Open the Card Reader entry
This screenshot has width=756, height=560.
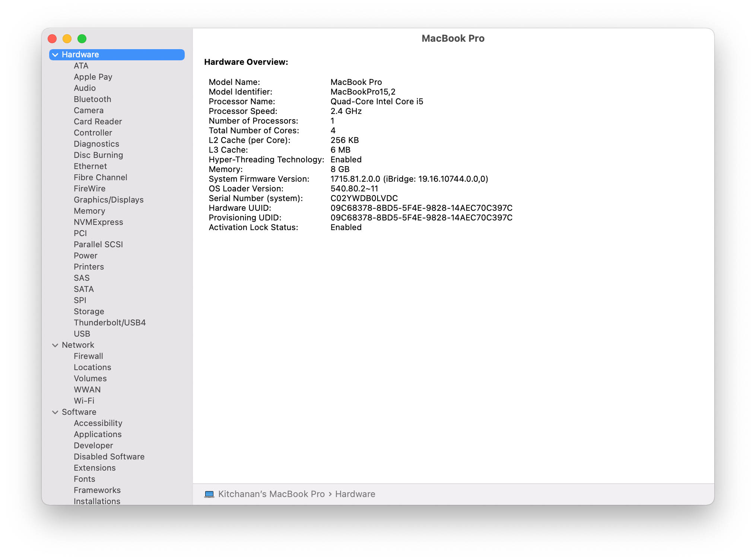click(x=98, y=122)
